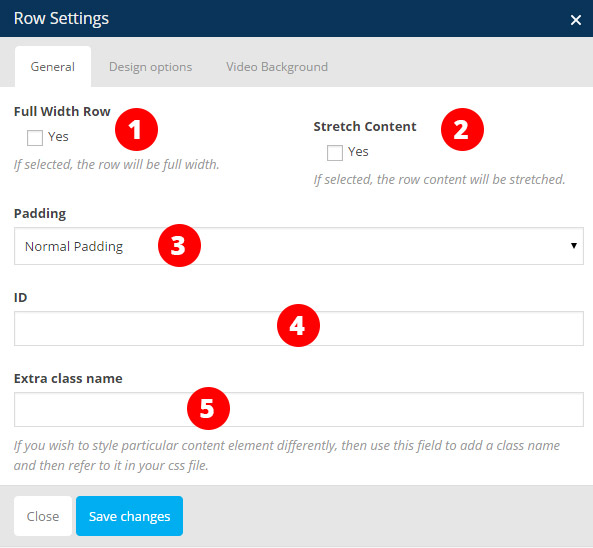Click the Yes label under Stretch Content
The width and height of the screenshot is (593, 548).
358,152
